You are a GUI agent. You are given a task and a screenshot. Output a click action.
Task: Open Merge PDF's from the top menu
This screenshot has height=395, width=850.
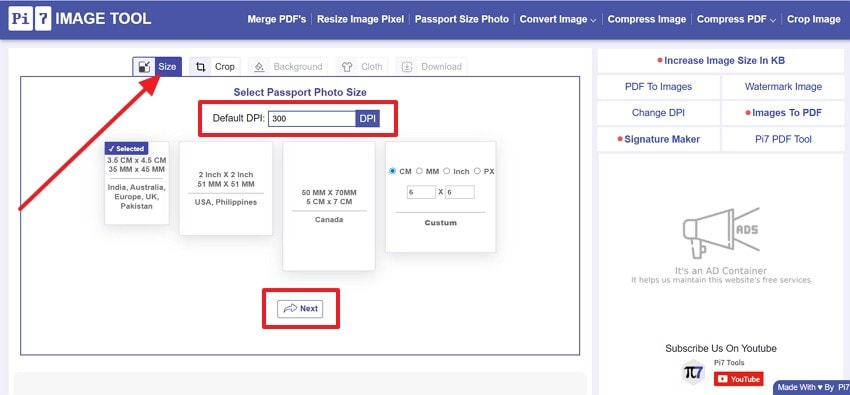276,19
